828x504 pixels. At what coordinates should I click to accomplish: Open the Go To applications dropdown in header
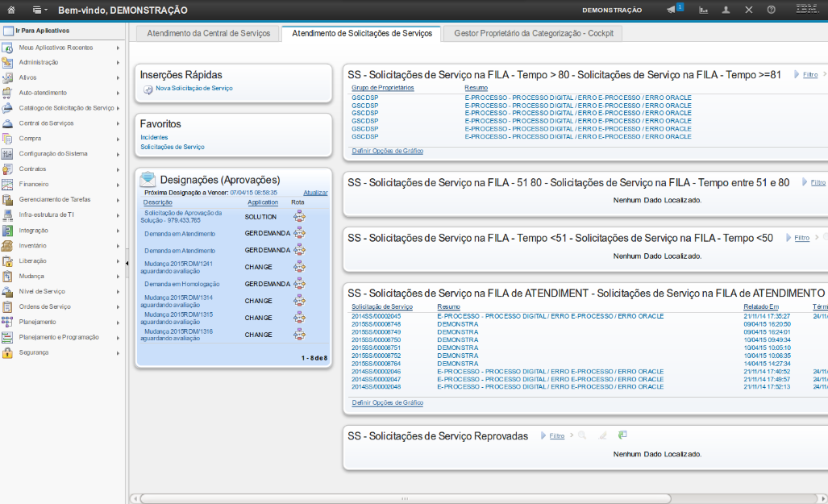[x=40, y=10]
